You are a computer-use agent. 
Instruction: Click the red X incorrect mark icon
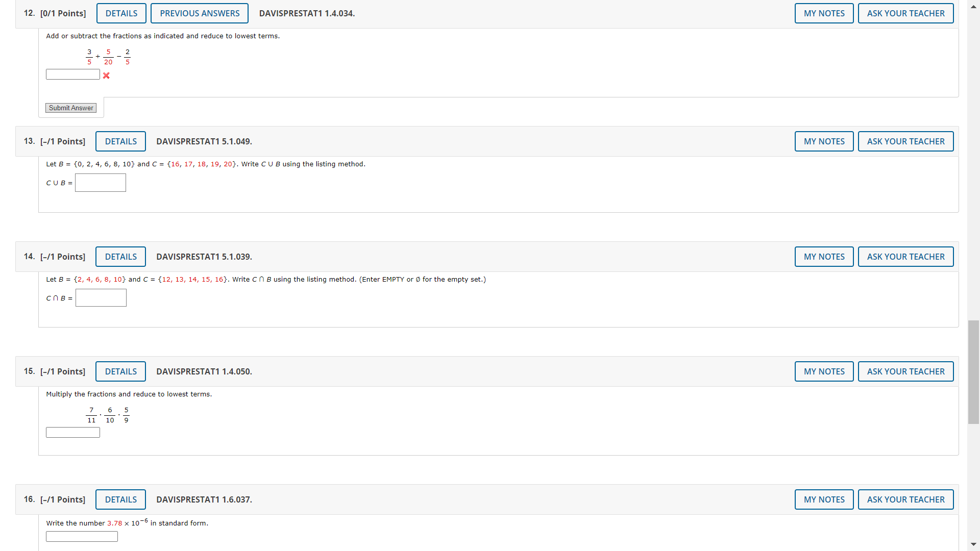click(x=106, y=76)
